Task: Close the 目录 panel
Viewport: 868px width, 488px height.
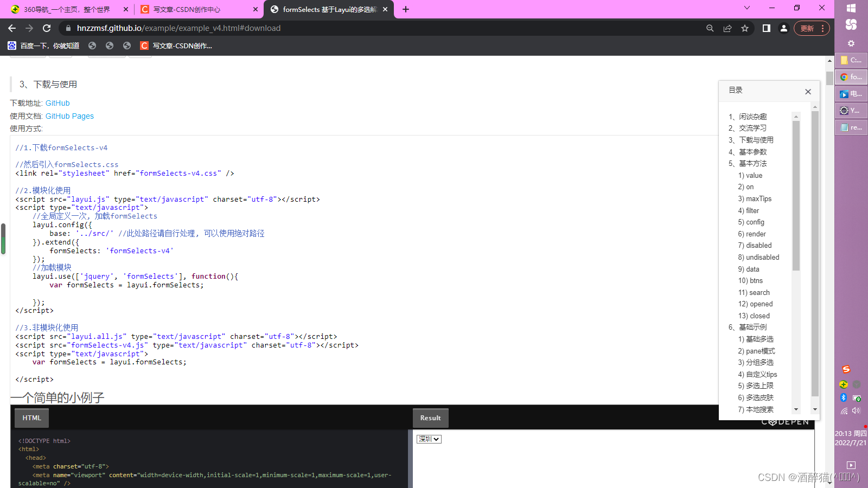Action: tap(808, 92)
